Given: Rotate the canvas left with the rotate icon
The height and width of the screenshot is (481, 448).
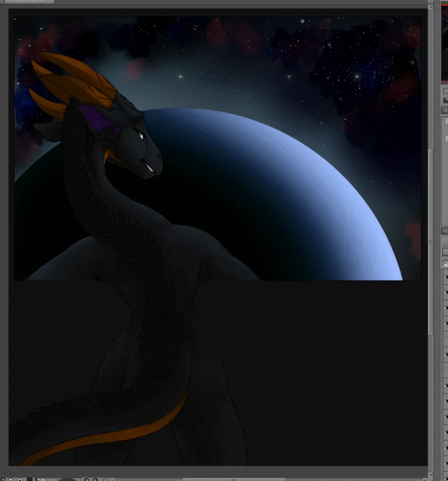Looking at the screenshot, I should tap(87, 480).
